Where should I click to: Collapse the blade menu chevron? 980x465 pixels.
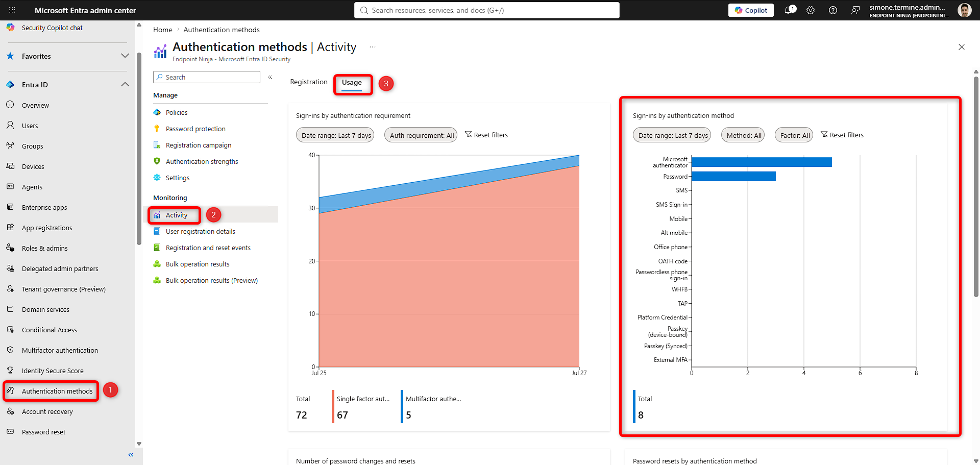[x=270, y=77]
